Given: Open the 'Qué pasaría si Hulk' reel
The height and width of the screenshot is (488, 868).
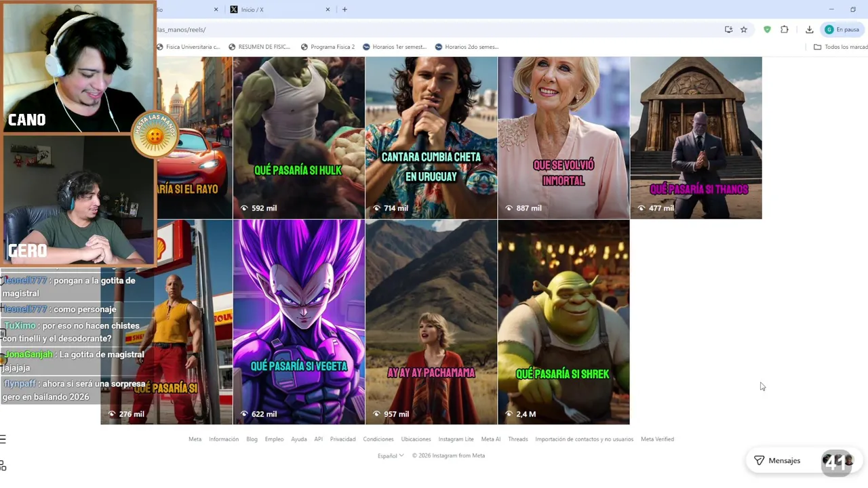Looking at the screenshot, I should point(298,138).
